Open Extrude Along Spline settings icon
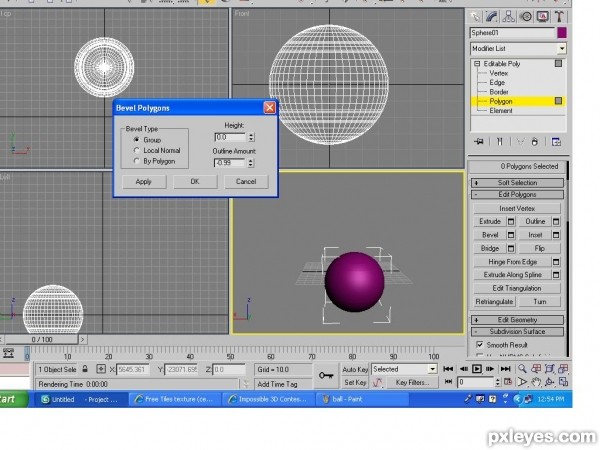This screenshot has height=450, width=600. click(x=556, y=275)
